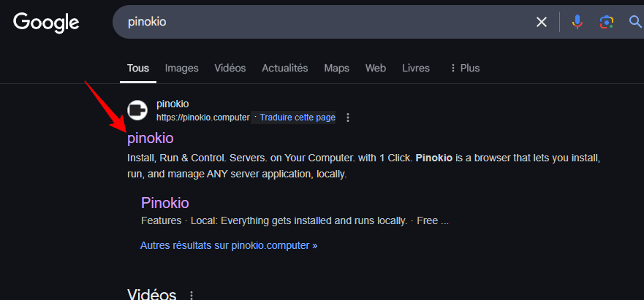Click the Vidéos section heading

[x=152, y=294]
